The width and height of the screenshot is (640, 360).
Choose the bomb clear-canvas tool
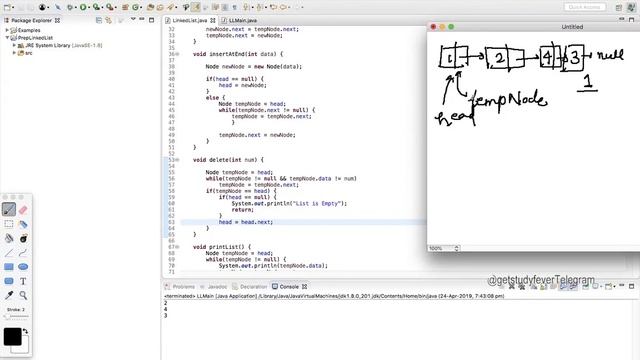coord(23,238)
